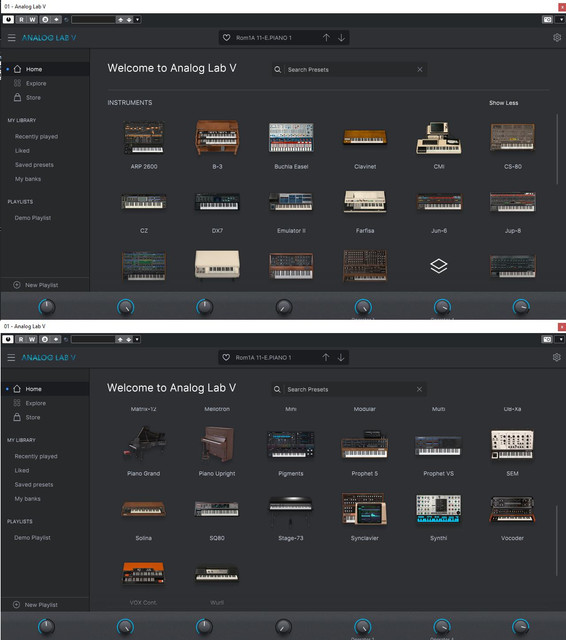Screen dimensions: 566x640
Task: Open the Solina string machine
Action: coord(144,509)
